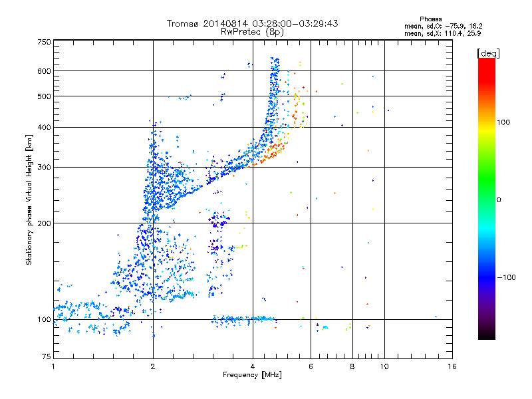Select the 'mean, sd,O: -75.9, 18.2' line
The height and width of the screenshot is (399, 532).
tap(443, 26)
